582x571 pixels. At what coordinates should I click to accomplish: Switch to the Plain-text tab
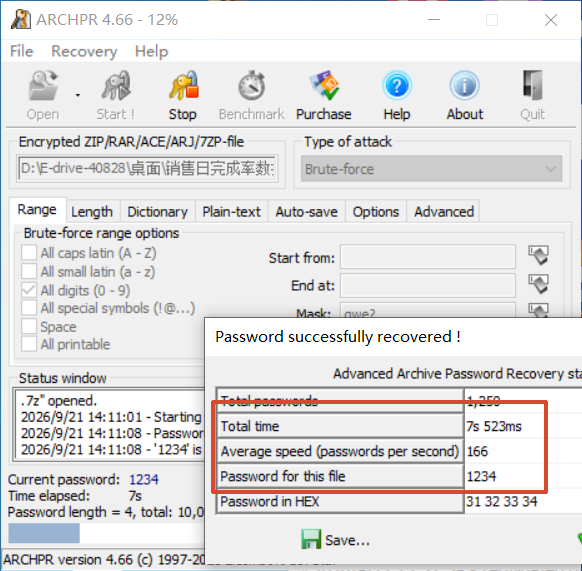point(231,212)
